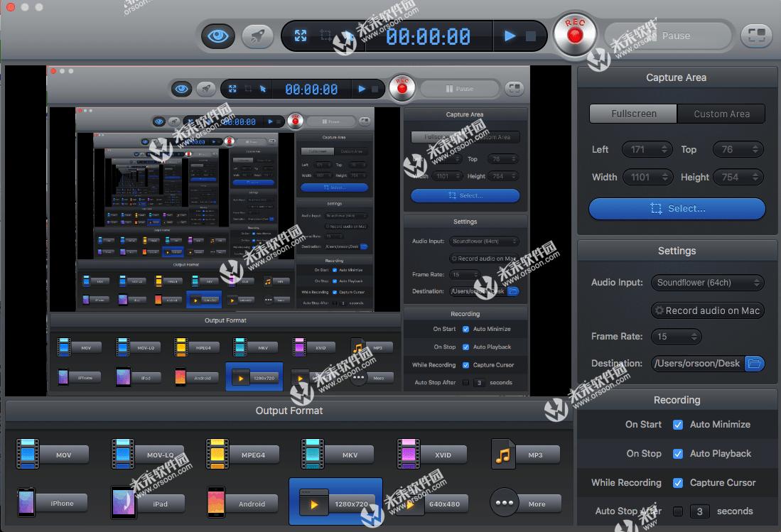Change the Frame Rate dropdown

pos(676,336)
